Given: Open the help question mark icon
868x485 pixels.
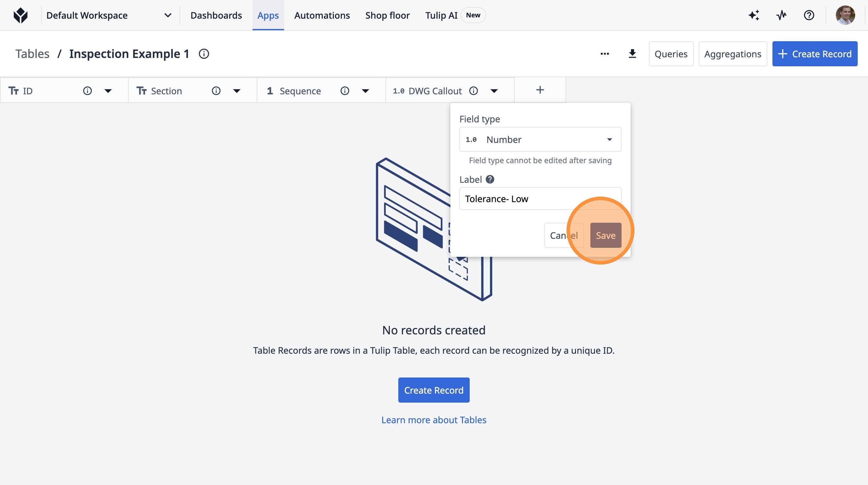Looking at the screenshot, I should pyautogui.click(x=809, y=15).
